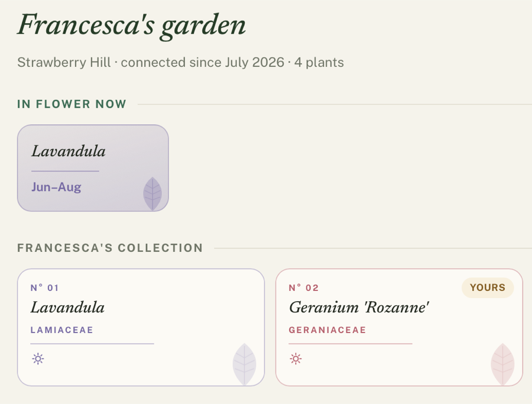Image resolution: width=532 pixels, height=404 pixels.
Task: Open the N° 02 Geranium 'Rozanne' card
Action: (399, 327)
